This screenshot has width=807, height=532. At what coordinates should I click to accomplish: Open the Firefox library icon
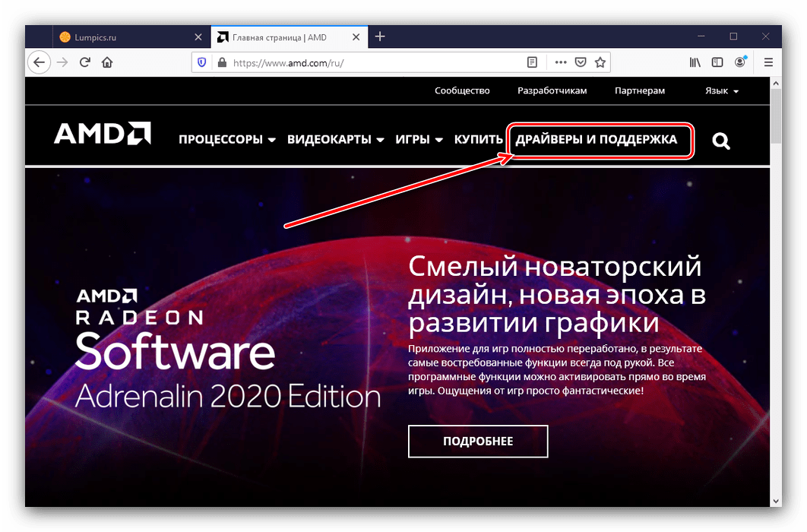pos(695,62)
